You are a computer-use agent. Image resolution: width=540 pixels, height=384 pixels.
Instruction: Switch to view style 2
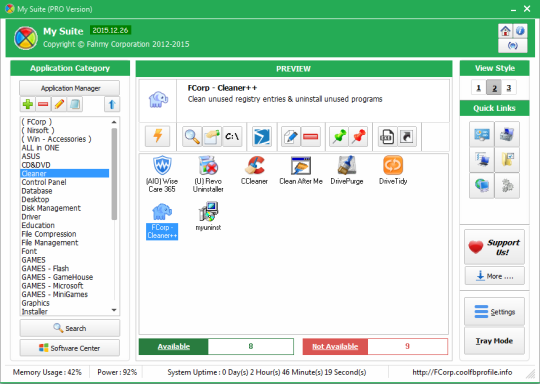[494, 88]
